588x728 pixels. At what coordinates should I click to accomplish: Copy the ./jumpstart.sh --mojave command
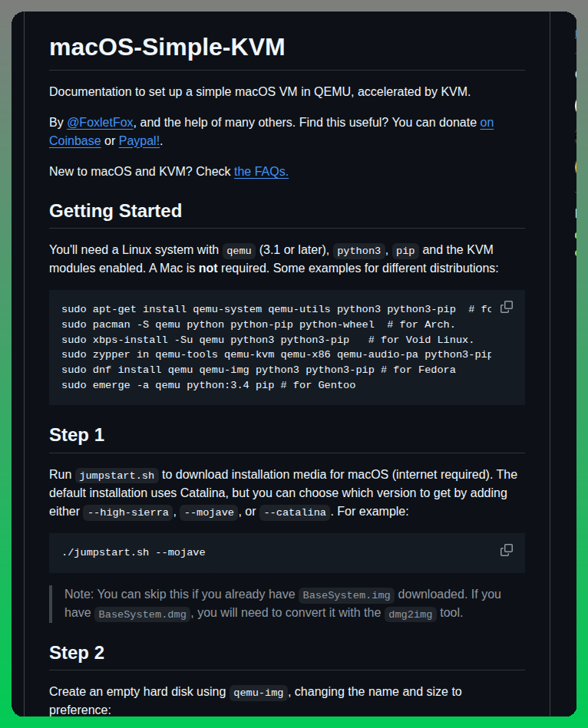(507, 550)
